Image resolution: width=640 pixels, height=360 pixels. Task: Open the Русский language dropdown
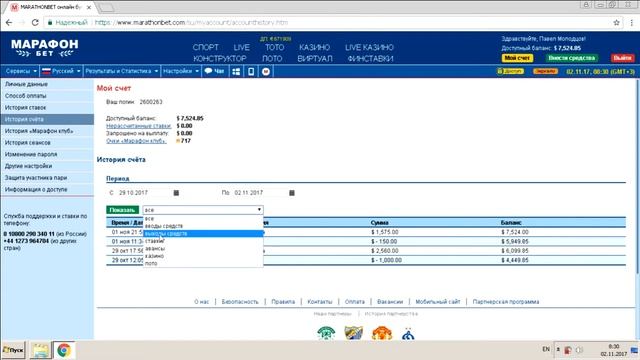click(61, 71)
